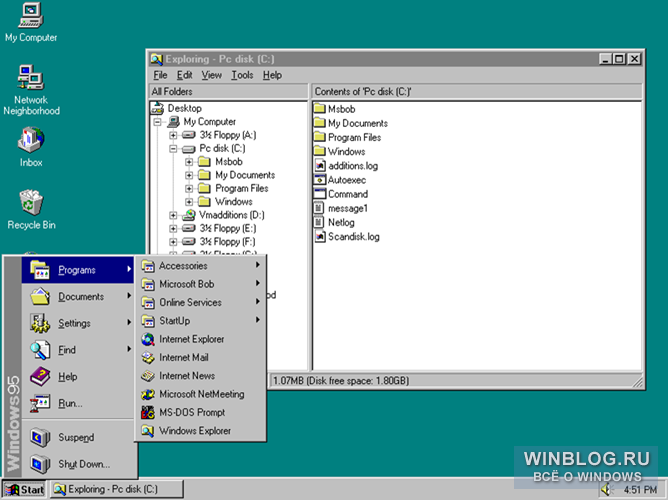Image resolution: width=668 pixels, height=500 pixels.
Task: Click the Suspend icon in Start menu
Action: click(40, 437)
